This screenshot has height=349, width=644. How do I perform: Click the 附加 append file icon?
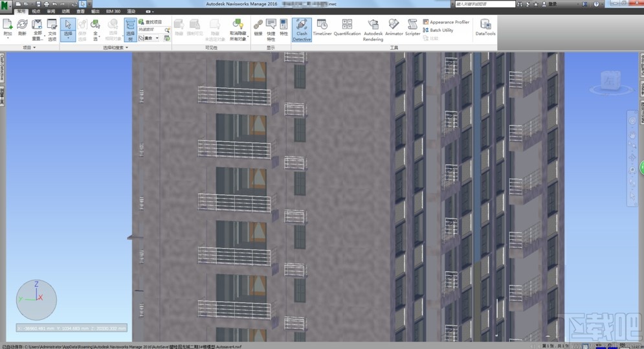tap(8, 27)
